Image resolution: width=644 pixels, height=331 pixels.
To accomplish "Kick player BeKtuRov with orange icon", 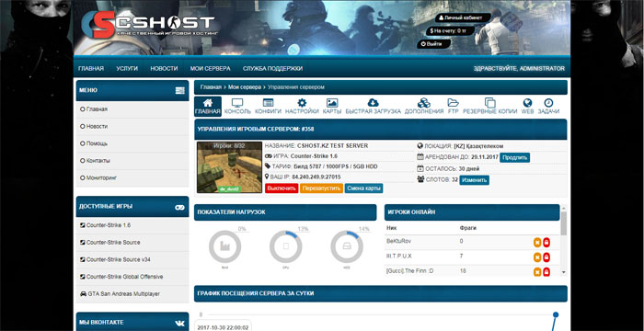I will click(536, 243).
